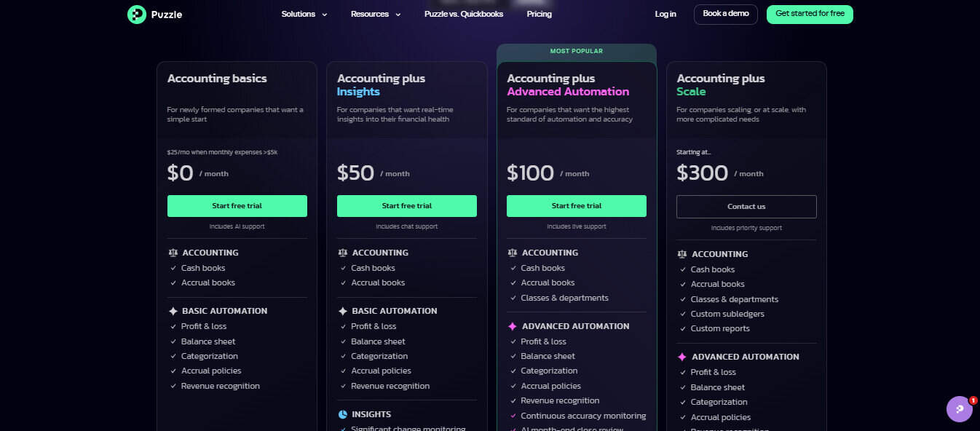
Task: Click sparkle icon in Insights plan BASIC AUTOMATION
Action: click(x=342, y=311)
